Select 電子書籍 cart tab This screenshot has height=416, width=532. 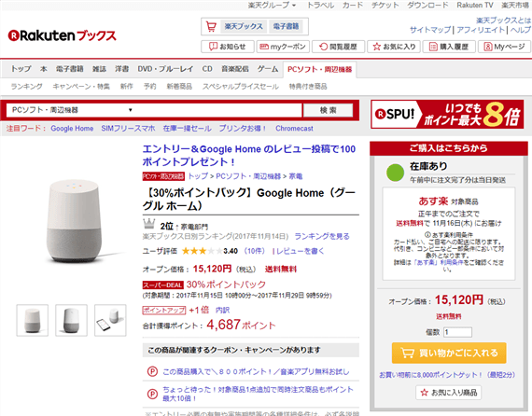point(286,26)
